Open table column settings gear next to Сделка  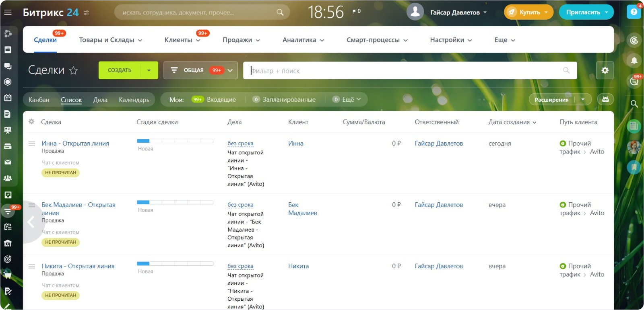click(x=31, y=121)
